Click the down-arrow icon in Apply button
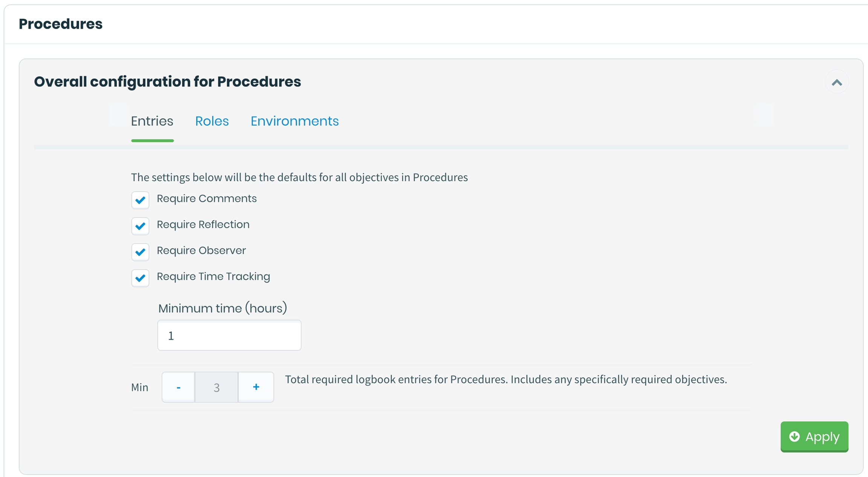The image size is (868, 477). [795, 436]
